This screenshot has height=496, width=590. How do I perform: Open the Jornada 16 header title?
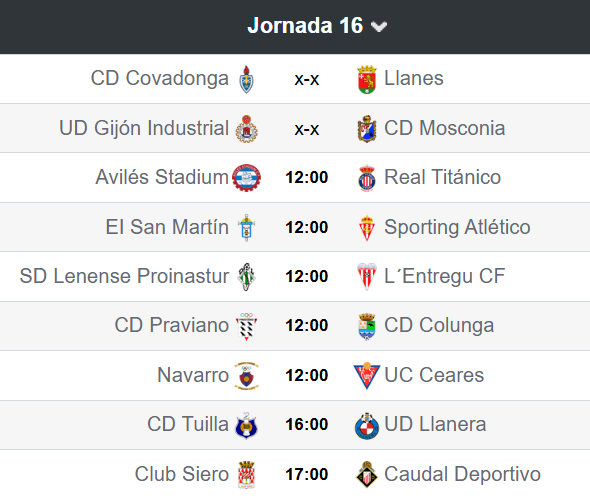[305, 26]
